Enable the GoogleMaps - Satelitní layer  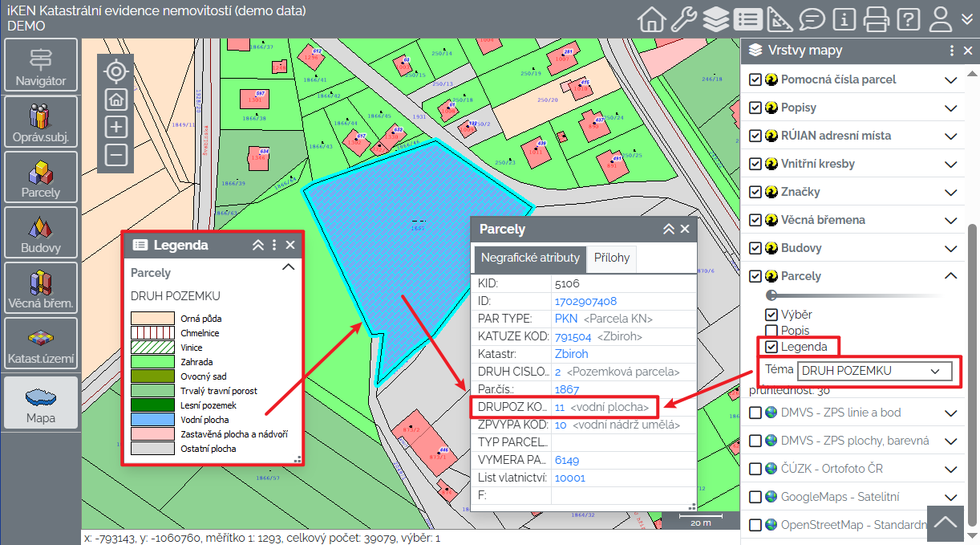coord(755,497)
